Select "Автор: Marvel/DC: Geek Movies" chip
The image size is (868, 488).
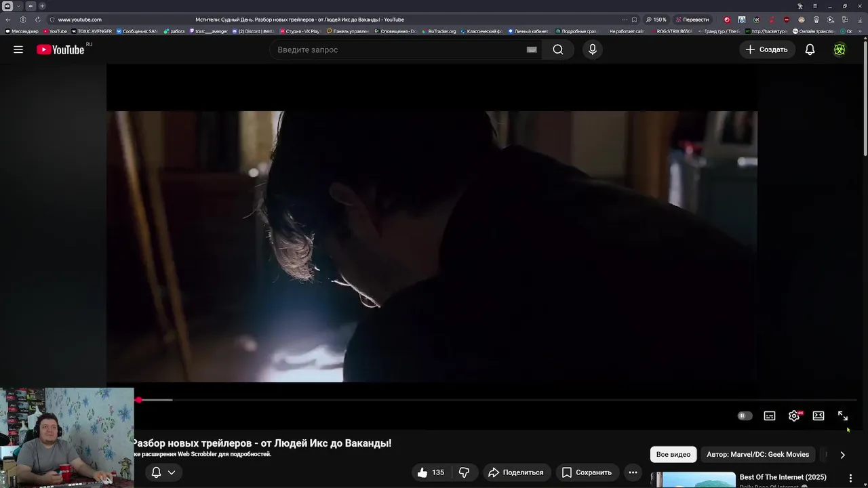point(757,454)
